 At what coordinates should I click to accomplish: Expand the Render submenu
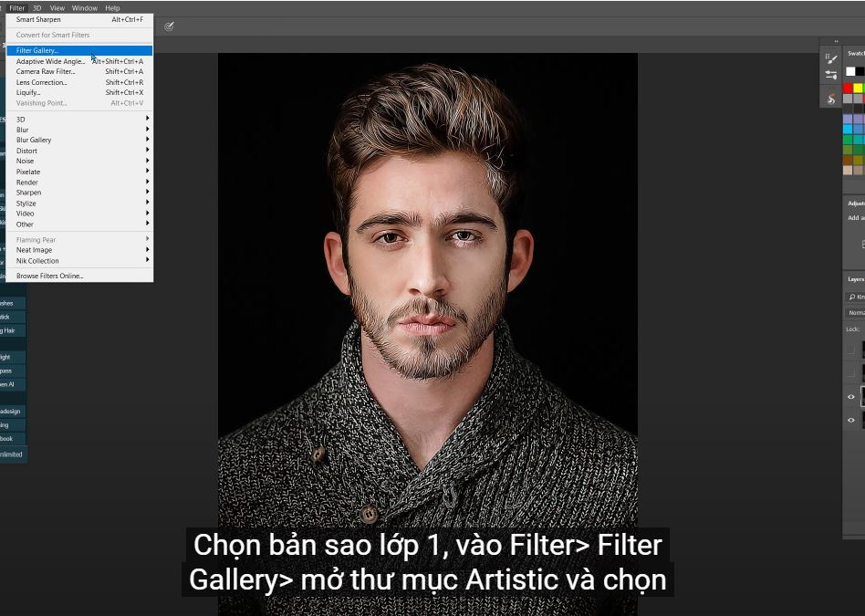pyautogui.click(x=79, y=183)
